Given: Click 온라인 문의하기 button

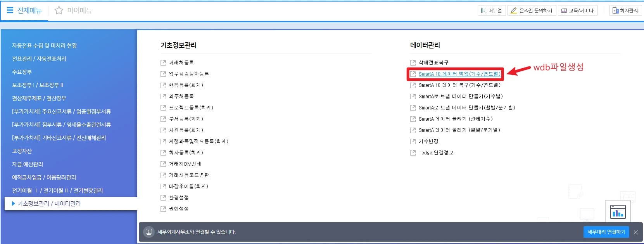Looking at the screenshot, I should (532, 10).
